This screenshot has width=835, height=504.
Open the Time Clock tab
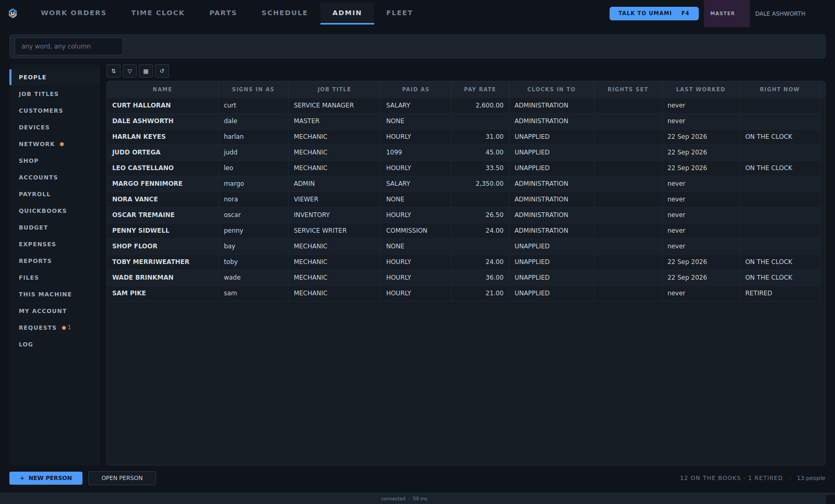[x=158, y=13]
